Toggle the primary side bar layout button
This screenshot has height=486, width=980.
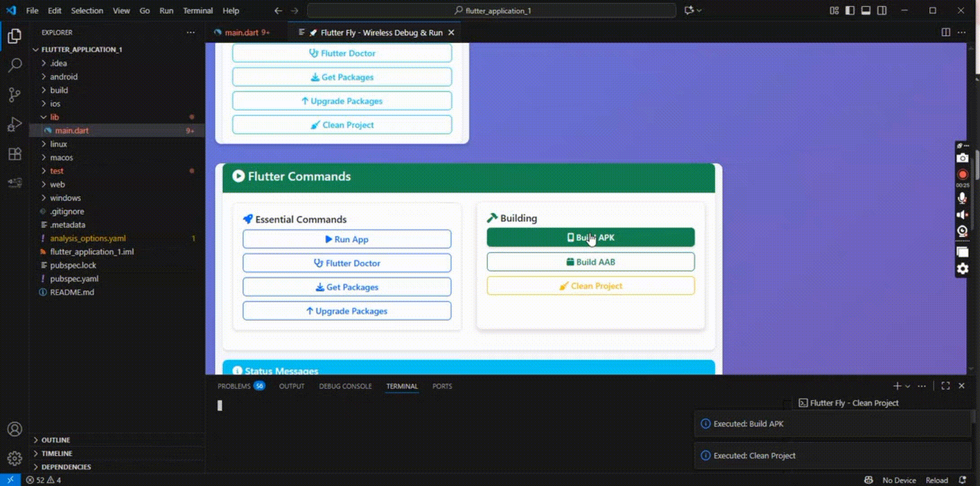850,10
